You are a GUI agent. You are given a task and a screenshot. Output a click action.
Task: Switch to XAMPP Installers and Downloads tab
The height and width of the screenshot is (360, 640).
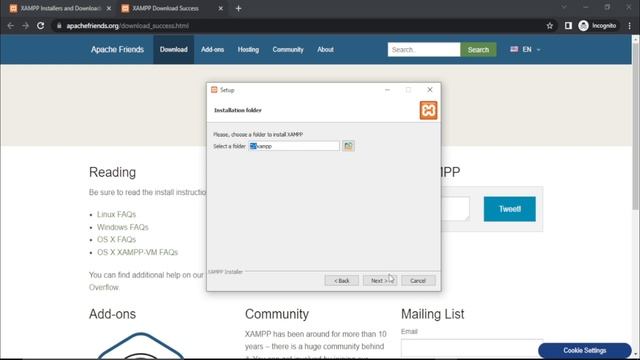(x=60, y=8)
